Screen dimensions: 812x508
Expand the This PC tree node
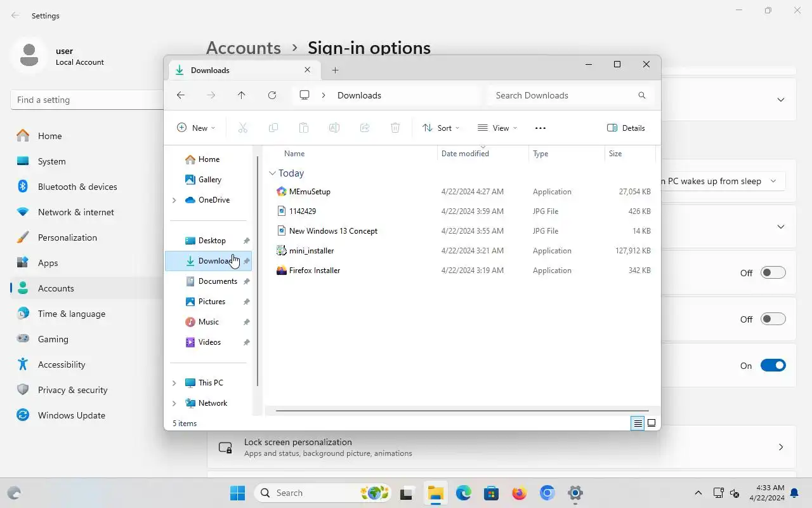174,383
